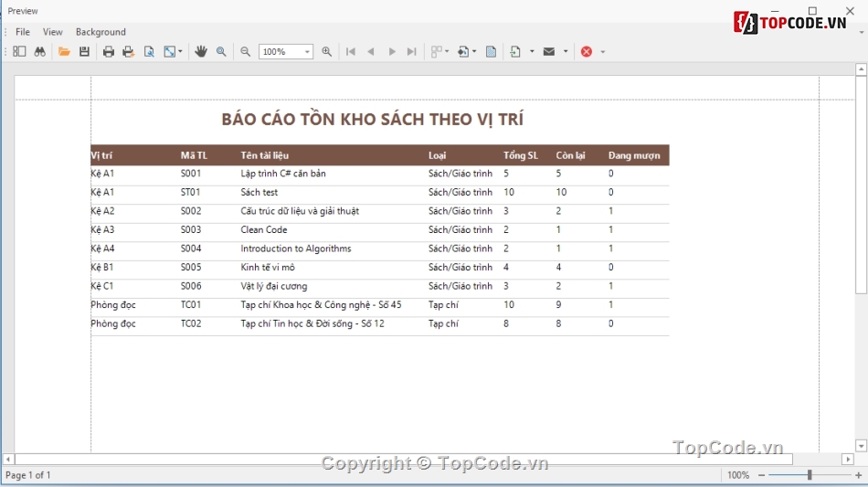Open a saved document via folder icon
The width and height of the screenshot is (868, 487).
point(64,51)
